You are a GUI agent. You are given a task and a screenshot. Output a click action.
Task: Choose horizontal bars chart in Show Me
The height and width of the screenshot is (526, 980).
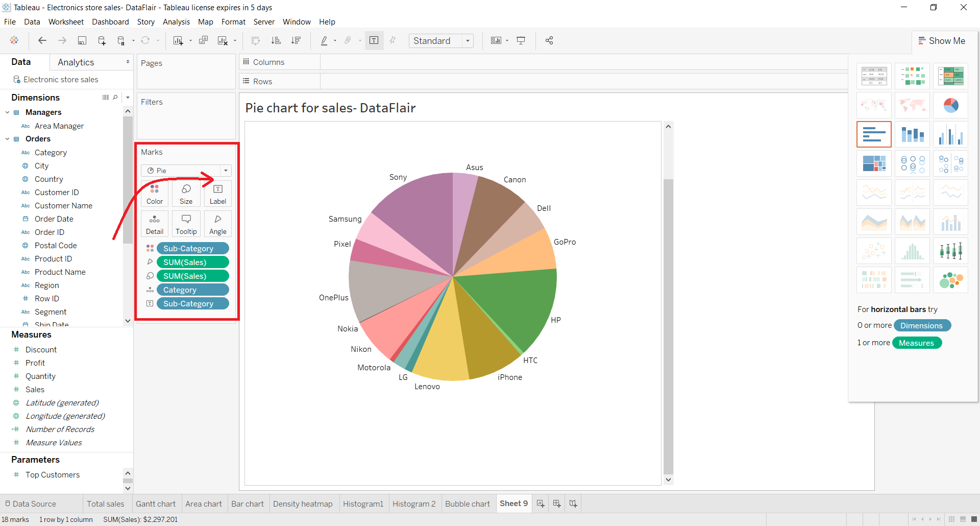(874, 134)
